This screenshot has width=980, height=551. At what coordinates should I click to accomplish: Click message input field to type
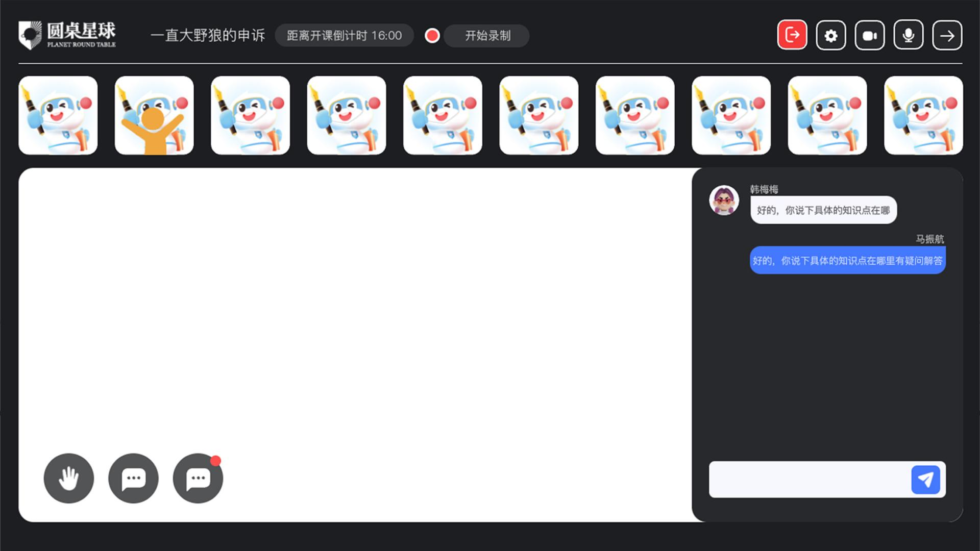pos(807,480)
